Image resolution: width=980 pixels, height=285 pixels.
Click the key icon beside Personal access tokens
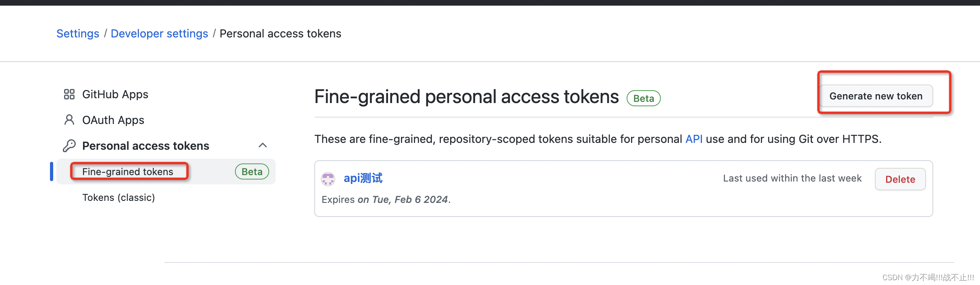(69, 146)
